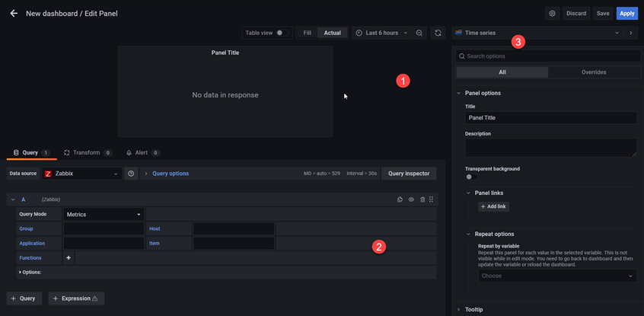The height and width of the screenshot is (316, 644).
Task: Refresh the dashboard with the refresh icon
Action: tap(438, 34)
